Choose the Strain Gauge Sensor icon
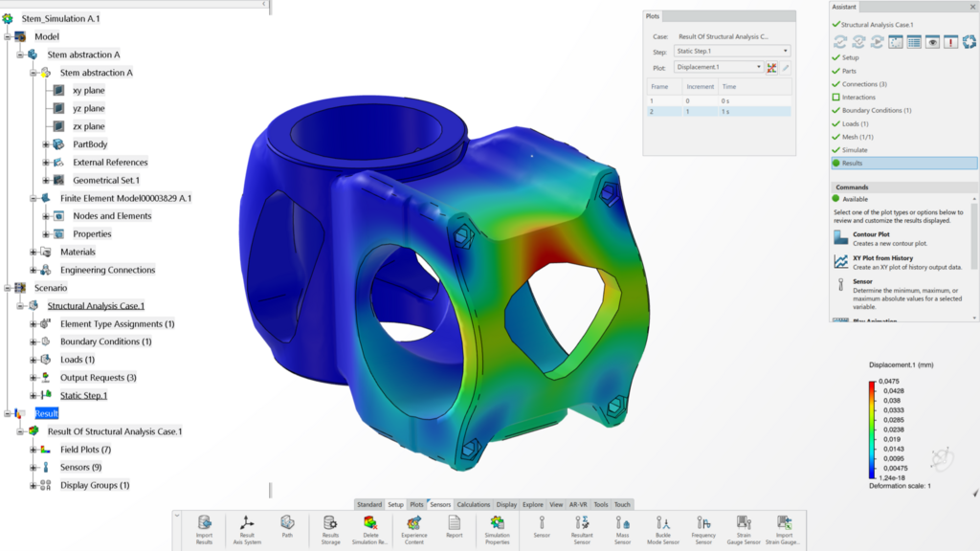This screenshot has height=551, width=980. 744,523
